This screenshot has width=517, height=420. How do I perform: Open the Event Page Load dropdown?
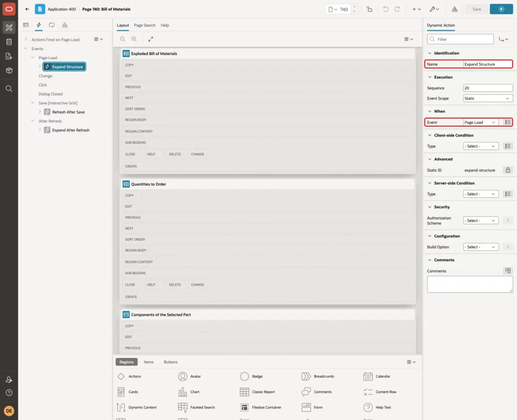[481, 122]
